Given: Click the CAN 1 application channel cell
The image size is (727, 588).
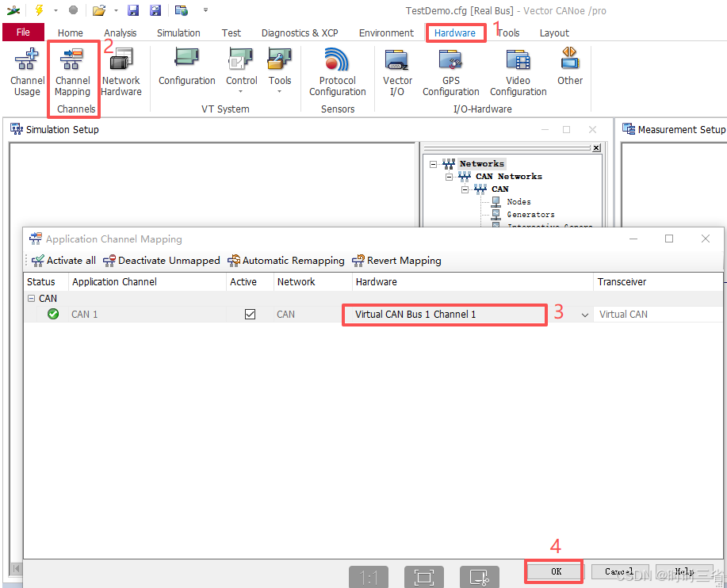Looking at the screenshot, I should point(147,314).
